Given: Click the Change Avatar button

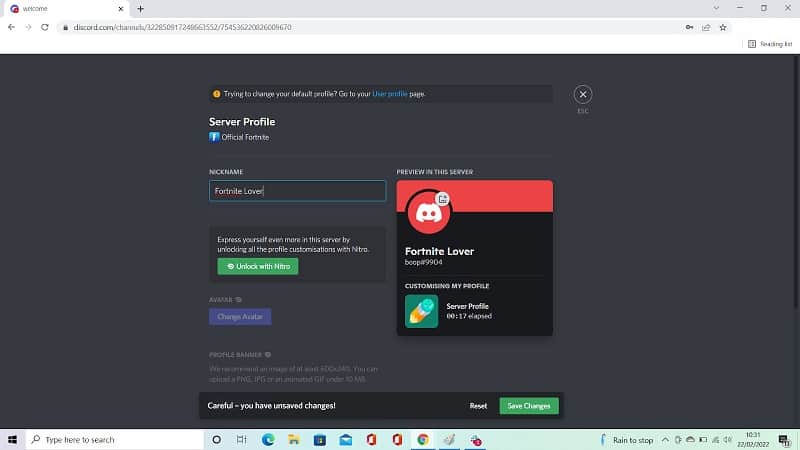Looking at the screenshot, I should coord(240,317).
